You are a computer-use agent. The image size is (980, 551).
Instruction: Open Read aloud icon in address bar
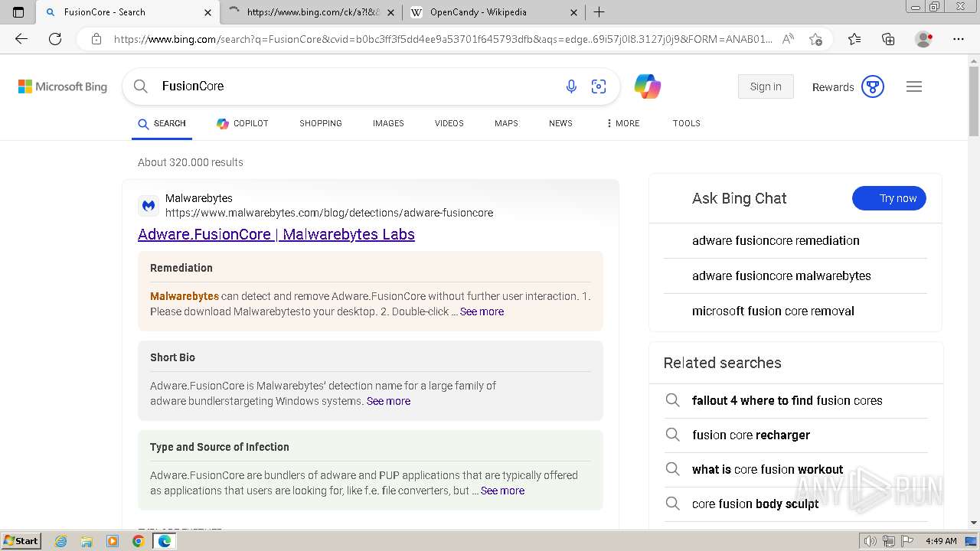click(x=788, y=39)
